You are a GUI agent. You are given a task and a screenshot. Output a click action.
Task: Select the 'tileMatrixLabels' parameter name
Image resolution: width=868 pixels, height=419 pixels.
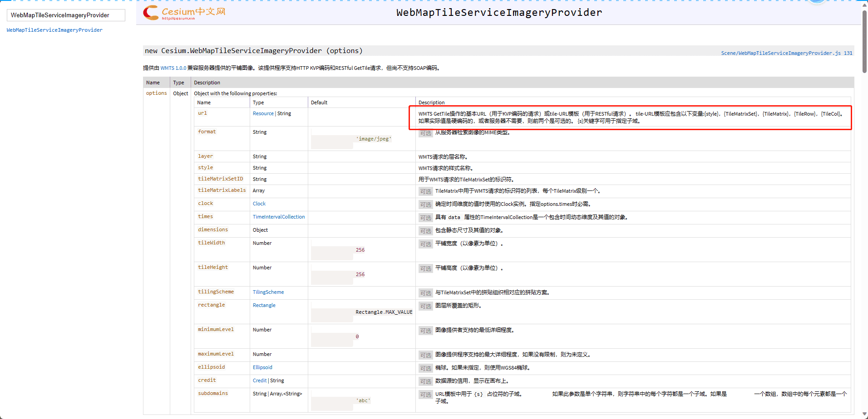click(x=222, y=190)
